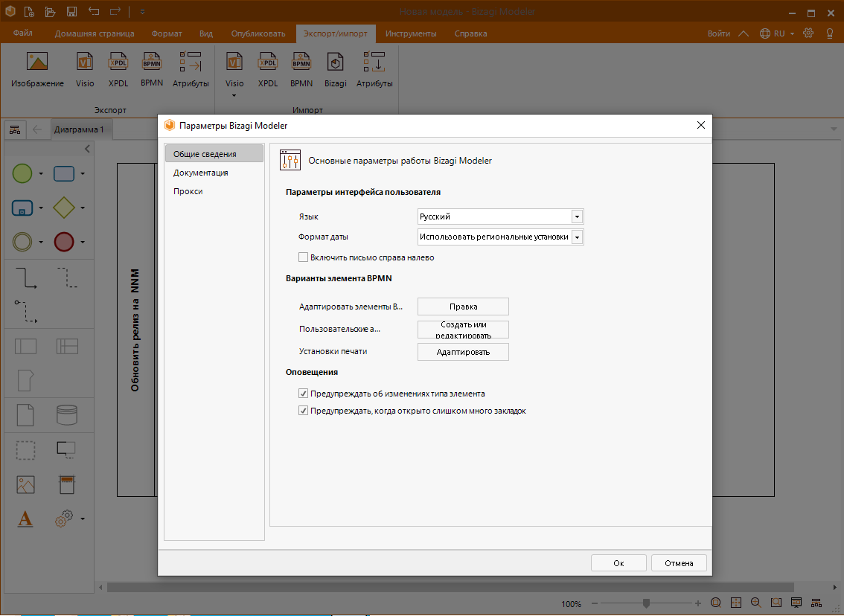844x616 pixels.
Task: Select the formatted text A tool
Action: tap(25, 519)
